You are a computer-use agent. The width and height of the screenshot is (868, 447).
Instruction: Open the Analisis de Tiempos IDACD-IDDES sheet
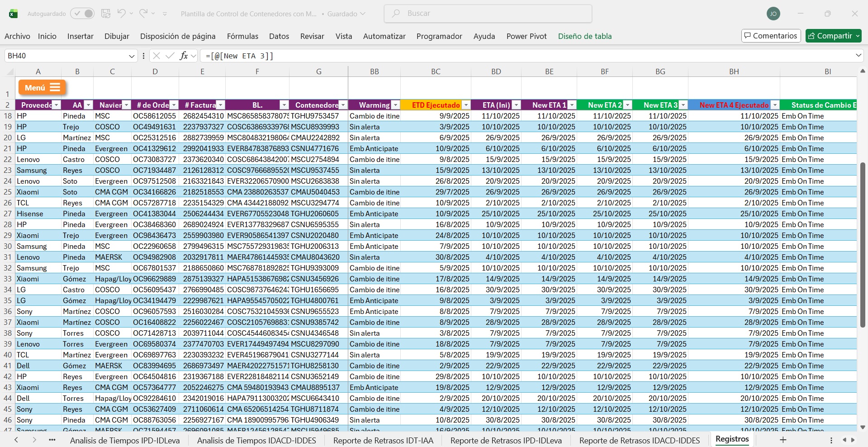pyautogui.click(x=256, y=440)
